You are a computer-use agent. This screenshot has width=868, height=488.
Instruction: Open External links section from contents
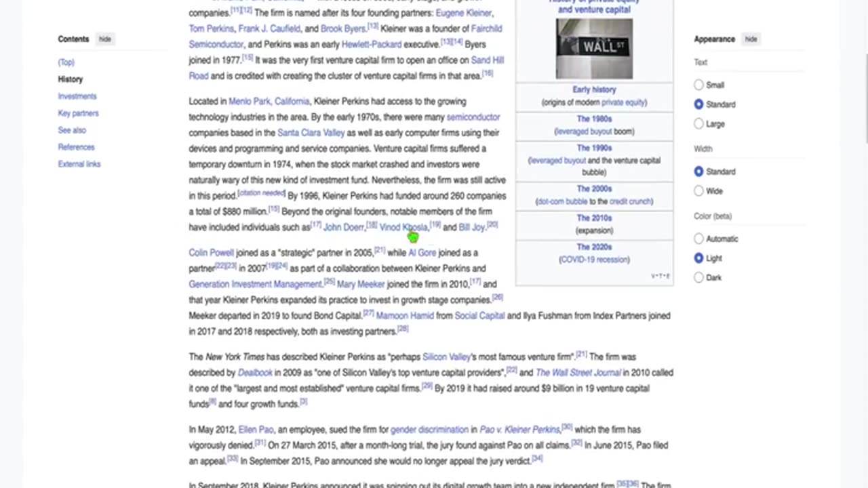79,164
